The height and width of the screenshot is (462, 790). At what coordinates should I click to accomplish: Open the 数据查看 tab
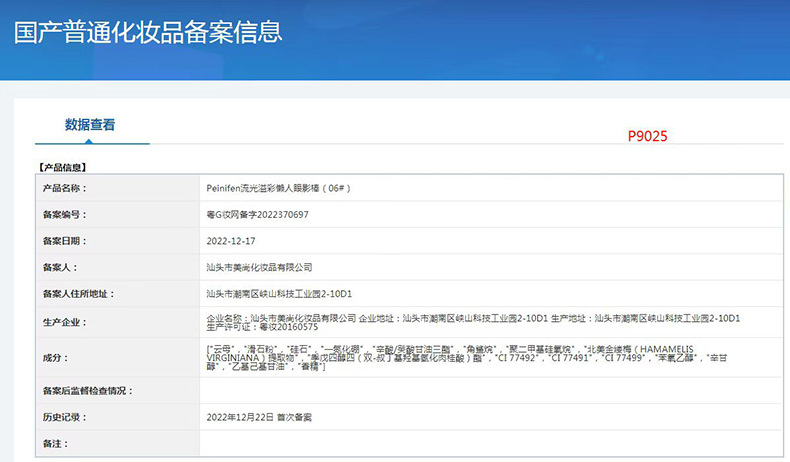[90, 124]
